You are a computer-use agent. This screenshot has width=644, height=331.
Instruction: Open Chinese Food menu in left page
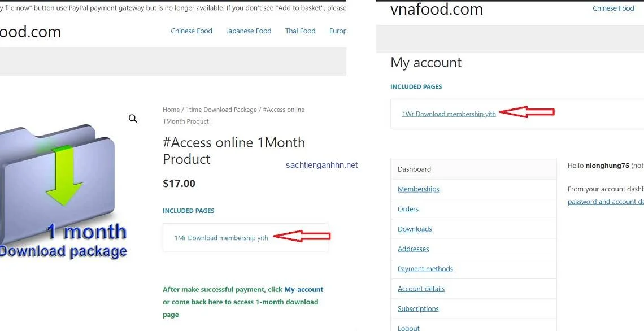tap(192, 31)
